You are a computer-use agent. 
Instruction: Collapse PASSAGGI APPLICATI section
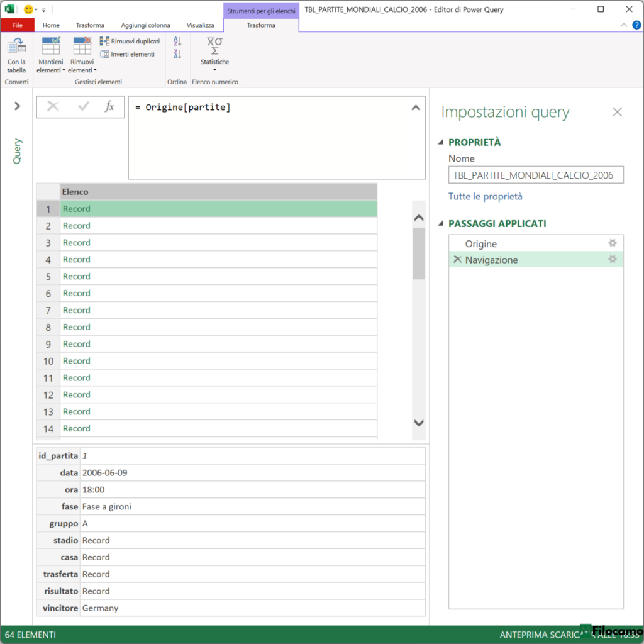coord(441,223)
